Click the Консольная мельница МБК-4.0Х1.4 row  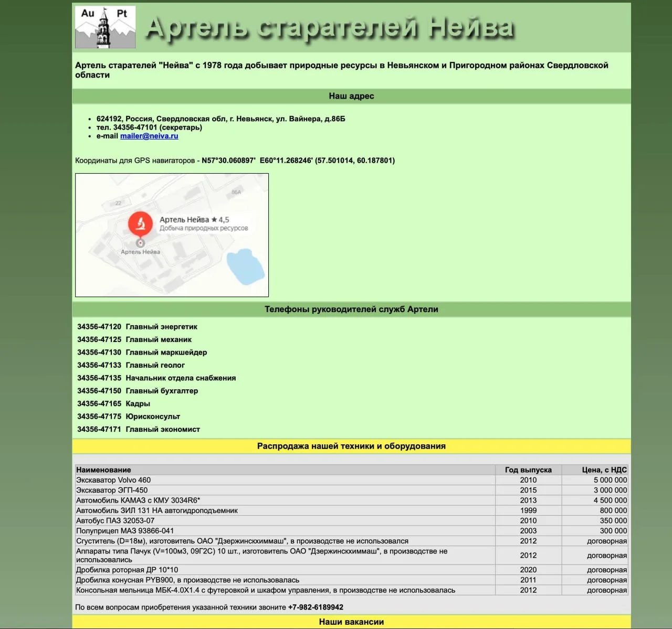click(x=351, y=590)
